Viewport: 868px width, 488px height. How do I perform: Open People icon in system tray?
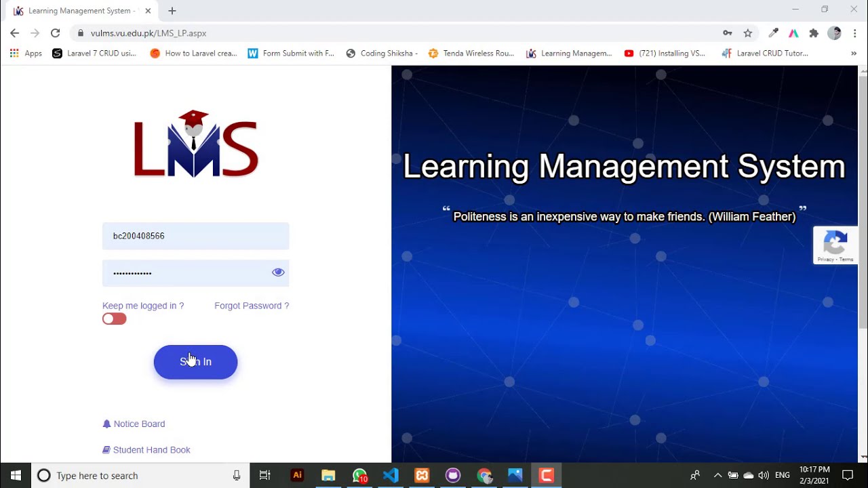695,476
